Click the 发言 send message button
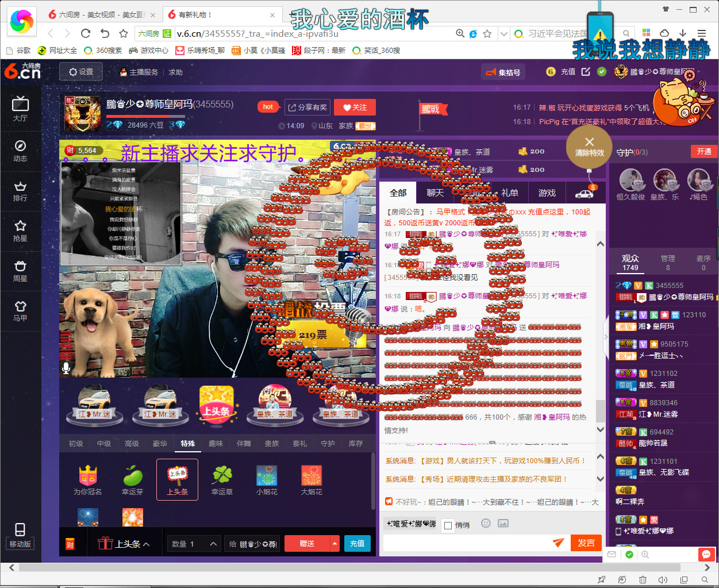 [x=586, y=543]
